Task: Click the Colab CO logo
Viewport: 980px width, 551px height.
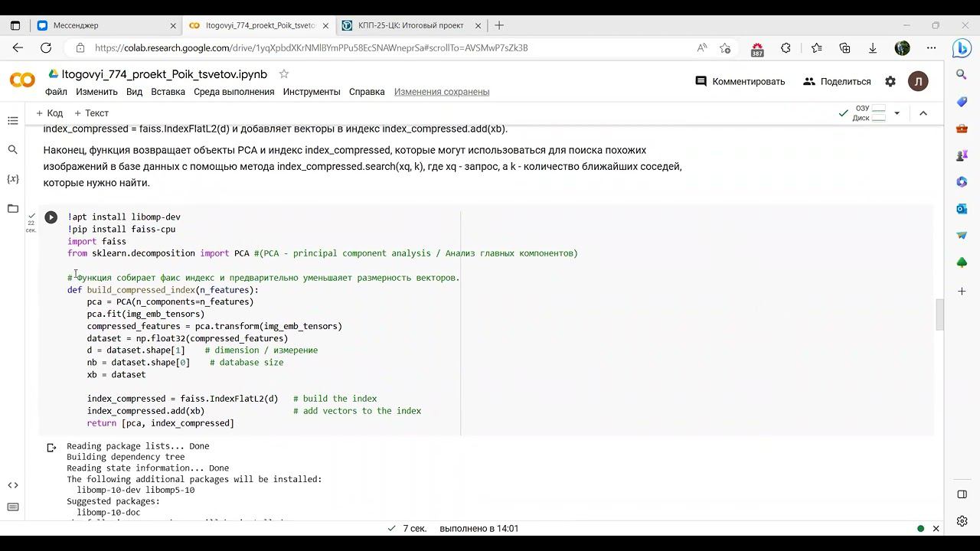Action: 22,80
